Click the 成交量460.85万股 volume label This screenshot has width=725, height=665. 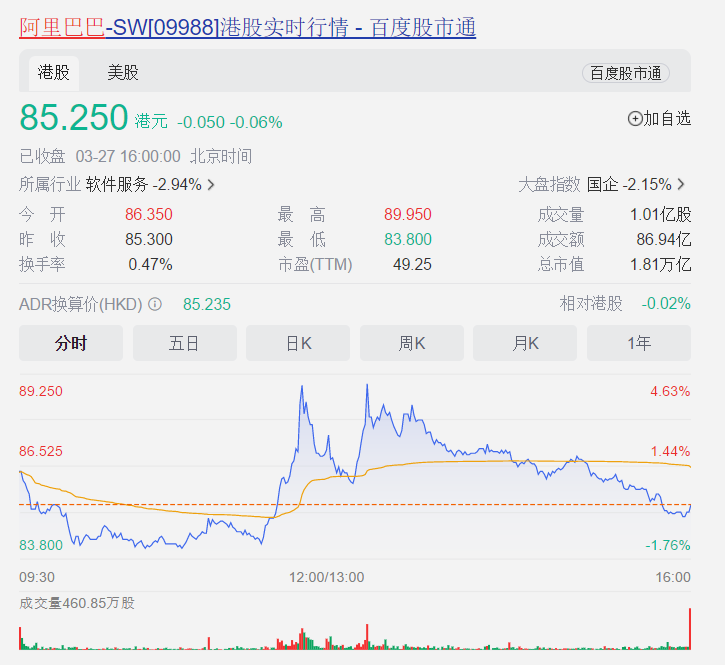77,603
